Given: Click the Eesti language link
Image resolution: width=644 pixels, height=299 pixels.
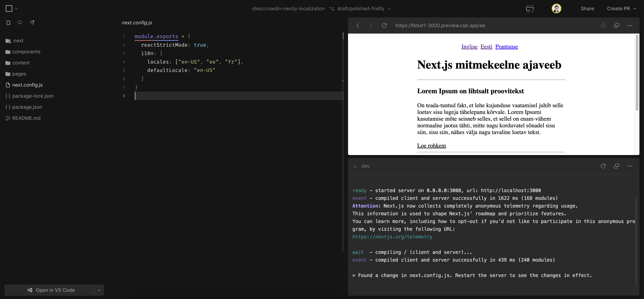Looking at the screenshot, I should (x=486, y=47).
